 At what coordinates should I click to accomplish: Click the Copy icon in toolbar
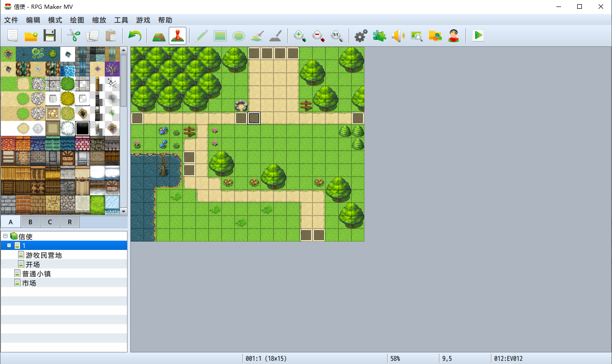click(92, 36)
